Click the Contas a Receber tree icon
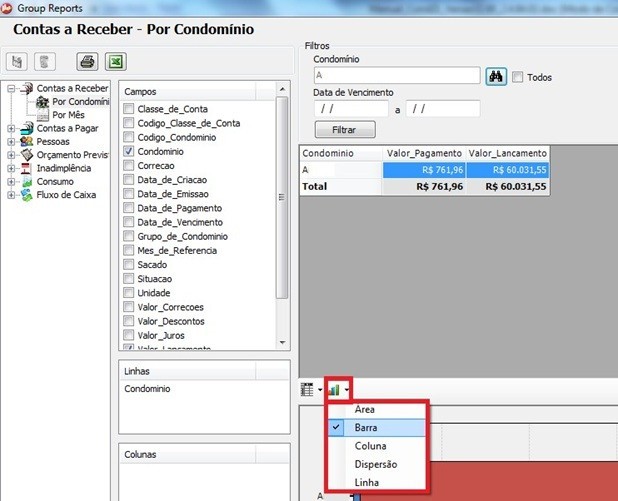618x501 pixels. coord(27,88)
